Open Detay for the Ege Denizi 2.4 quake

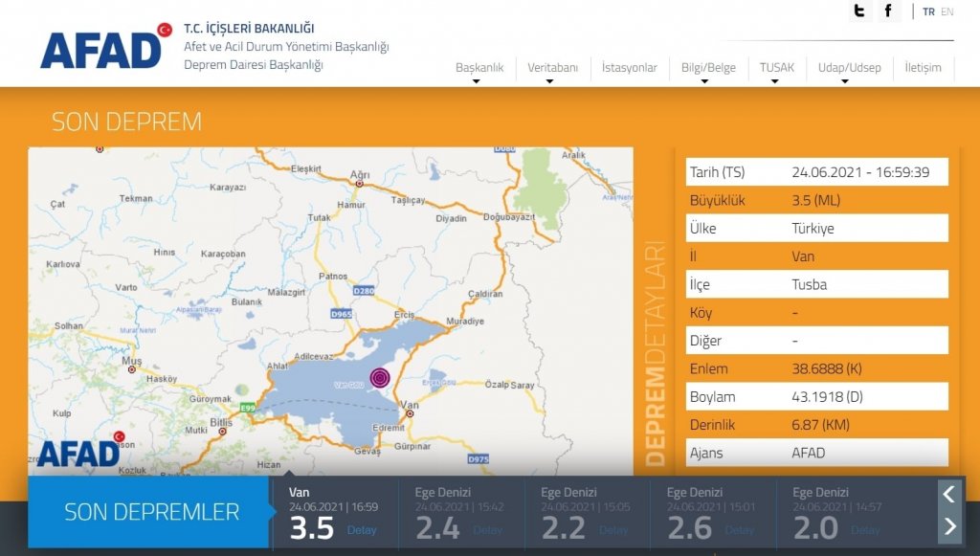tap(490, 530)
